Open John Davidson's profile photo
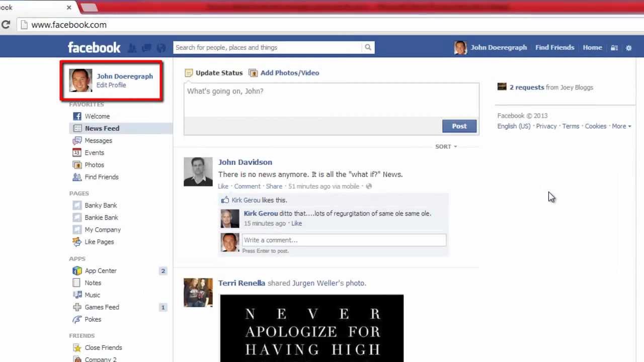644x362 pixels. 198,172
